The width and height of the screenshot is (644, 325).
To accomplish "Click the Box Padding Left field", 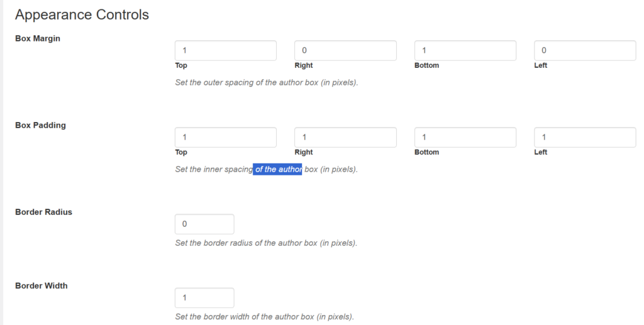I will pos(585,137).
